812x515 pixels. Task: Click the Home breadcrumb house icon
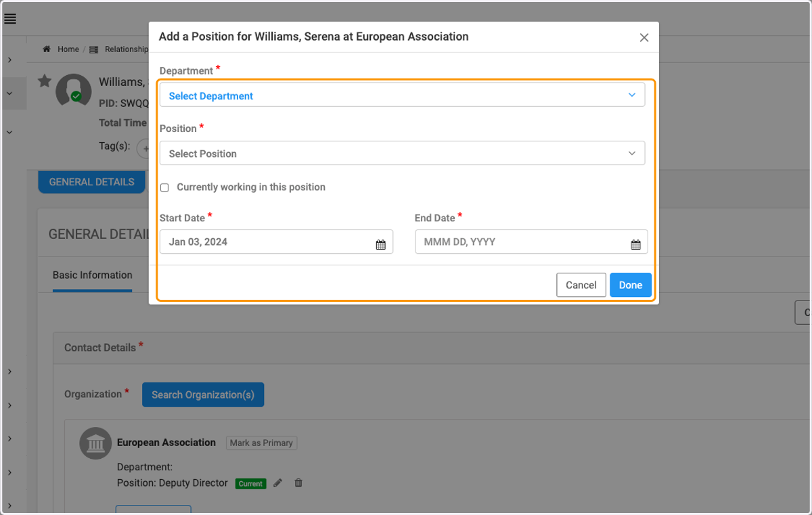47,49
